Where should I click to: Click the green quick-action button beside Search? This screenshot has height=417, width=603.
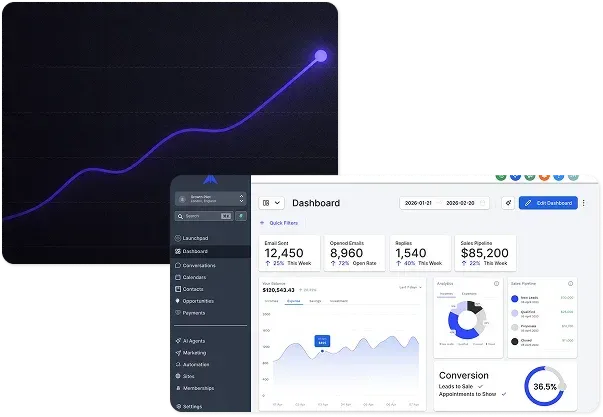click(x=241, y=216)
